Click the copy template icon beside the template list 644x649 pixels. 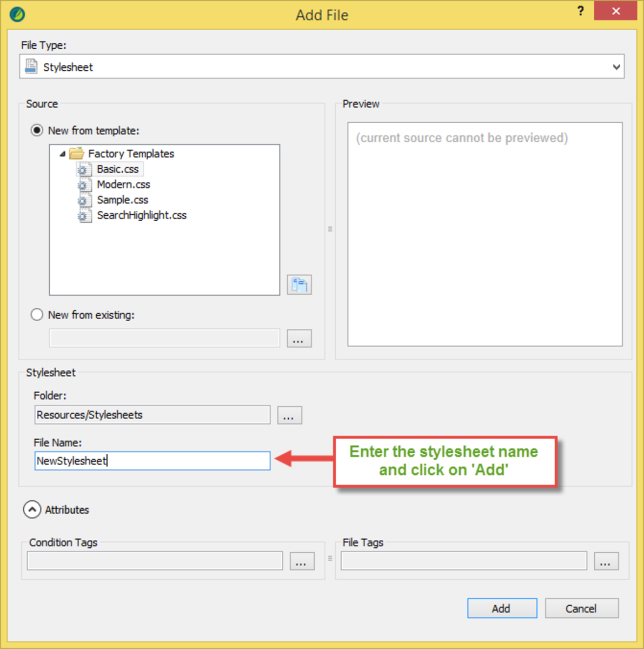tap(299, 284)
